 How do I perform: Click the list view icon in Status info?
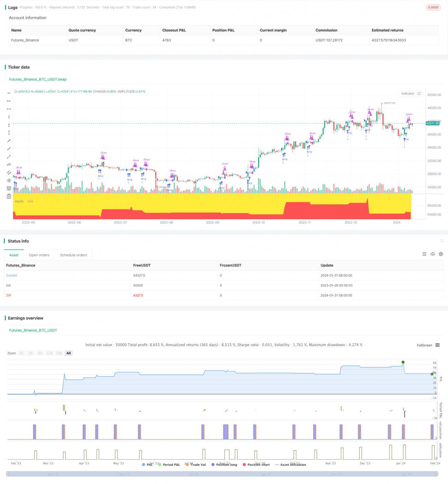424,254
